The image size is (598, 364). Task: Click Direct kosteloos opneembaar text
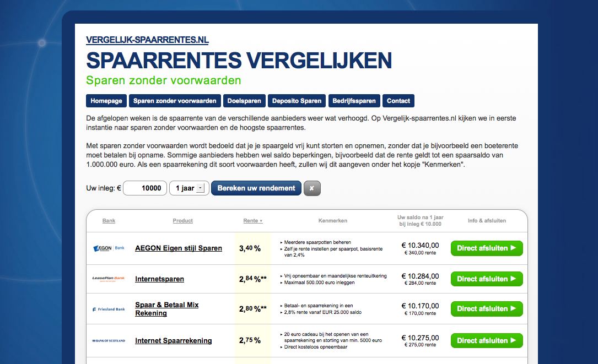(x=316, y=347)
